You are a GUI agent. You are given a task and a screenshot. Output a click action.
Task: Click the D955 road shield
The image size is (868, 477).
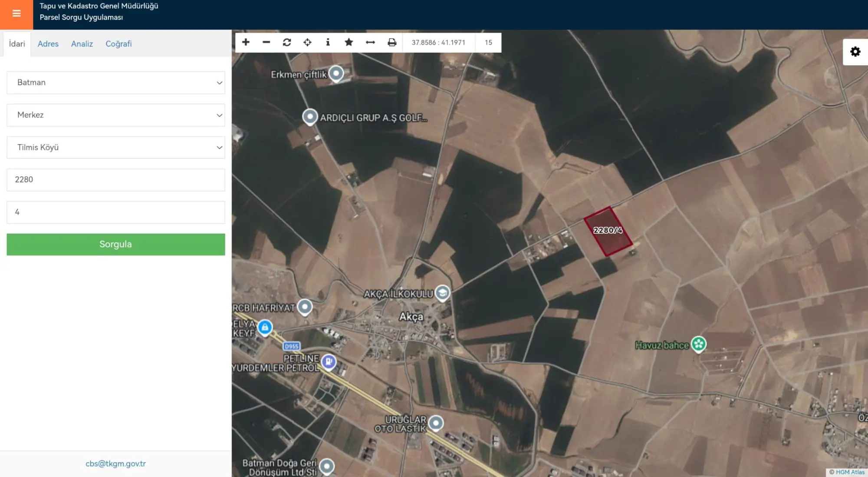point(292,346)
